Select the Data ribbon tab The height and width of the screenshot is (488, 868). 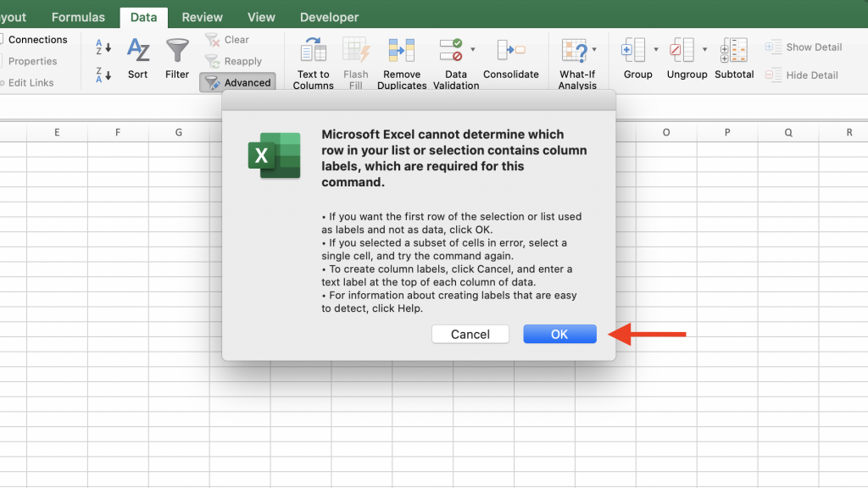pos(143,17)
